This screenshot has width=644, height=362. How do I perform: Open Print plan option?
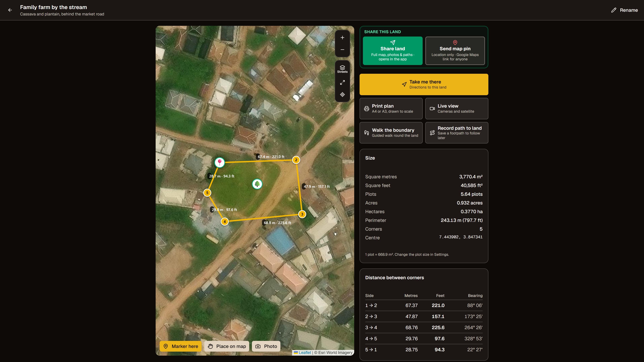(x=391, y=108)
